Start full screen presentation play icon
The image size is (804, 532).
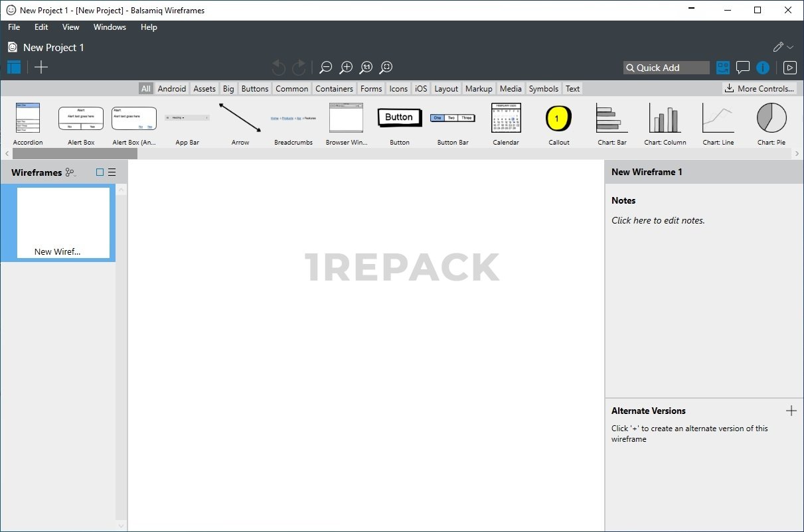click(789, 68)
